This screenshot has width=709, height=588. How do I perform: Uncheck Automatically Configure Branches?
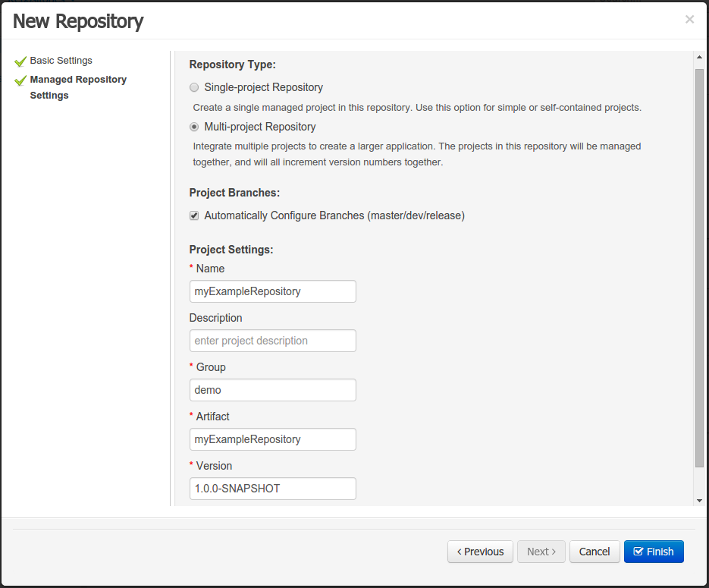[x=194, y=215]
